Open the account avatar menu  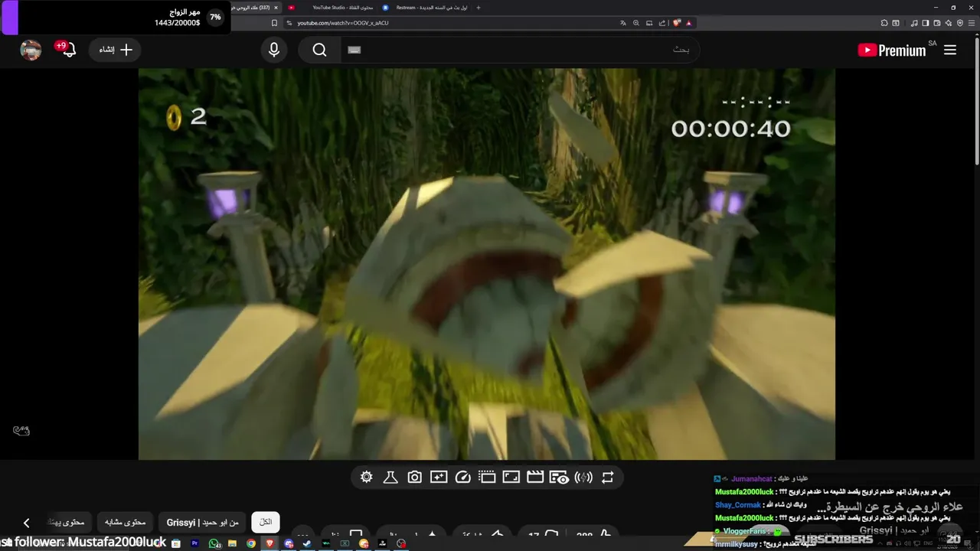[x=31, y=50]
